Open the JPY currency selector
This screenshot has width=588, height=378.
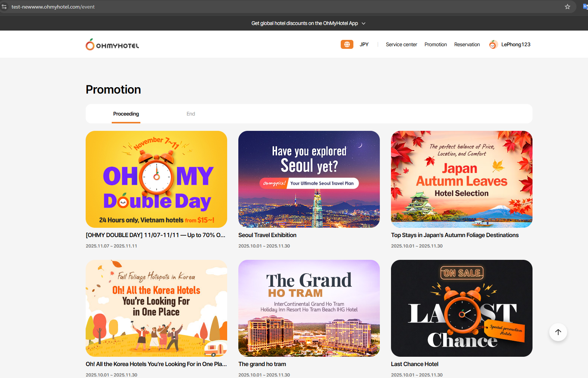pos(364,44)
